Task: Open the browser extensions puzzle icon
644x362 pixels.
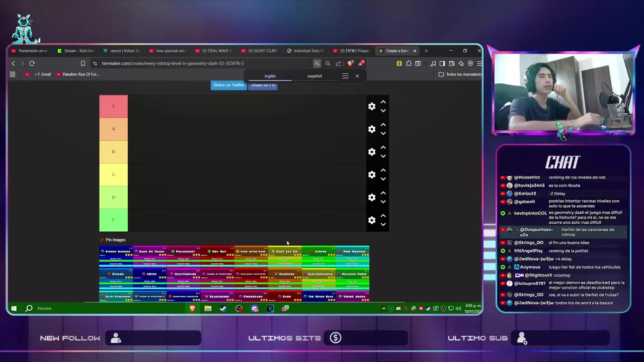Action: [409, 63]
